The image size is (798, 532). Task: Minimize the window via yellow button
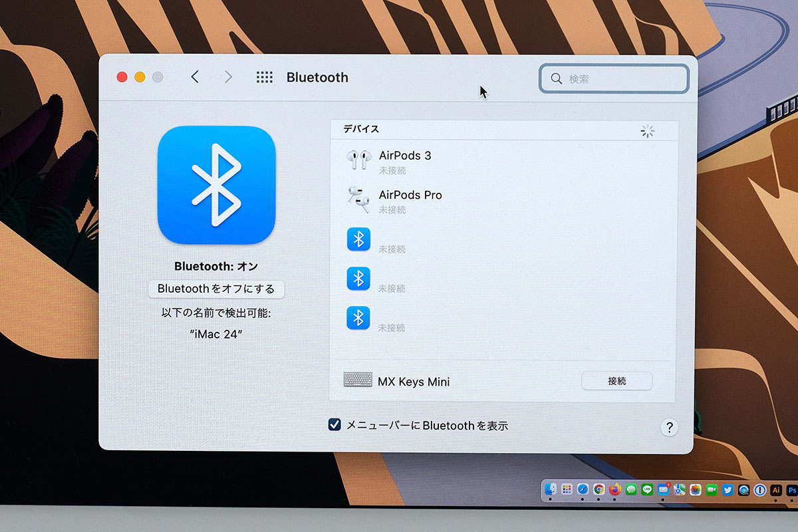pos(140,77)
